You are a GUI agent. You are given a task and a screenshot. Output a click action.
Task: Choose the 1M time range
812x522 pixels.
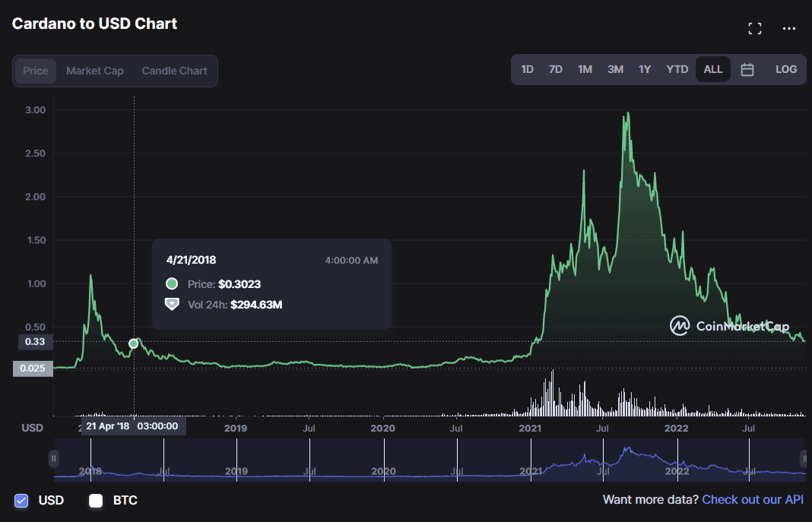585,69
